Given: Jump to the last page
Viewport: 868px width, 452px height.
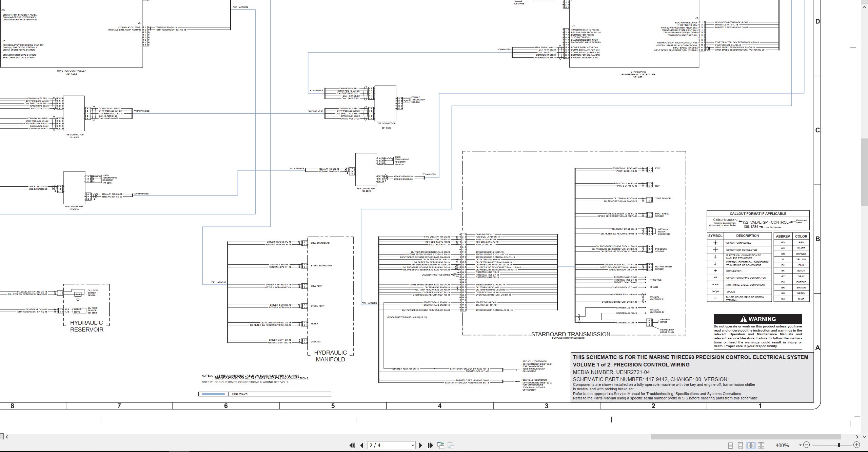Looking at the screenshot, I should [x=431, y=445].
